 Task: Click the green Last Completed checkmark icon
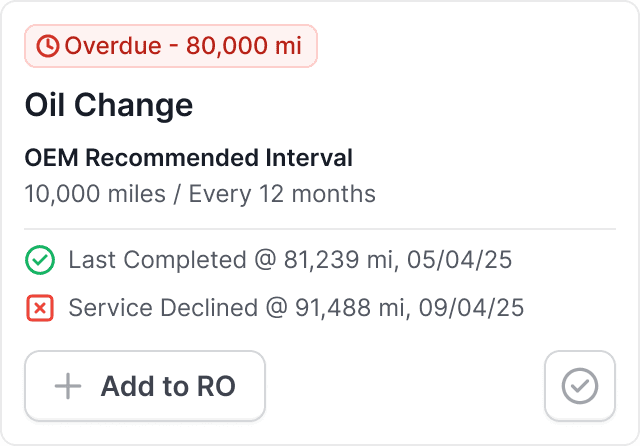(39, 261)
